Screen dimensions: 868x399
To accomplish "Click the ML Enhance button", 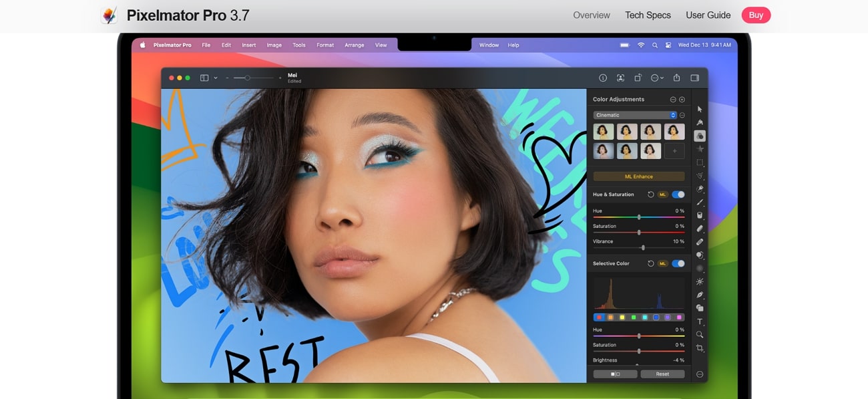I will click(x=639, y=176).
